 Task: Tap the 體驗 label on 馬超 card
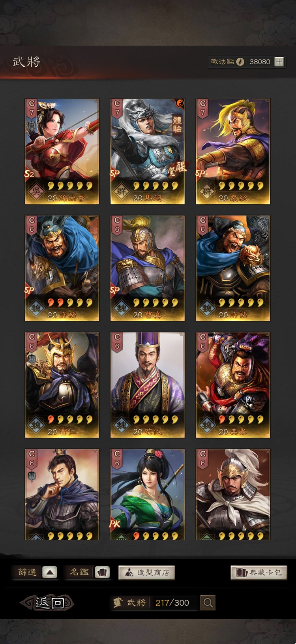click(x=177, y=124)
